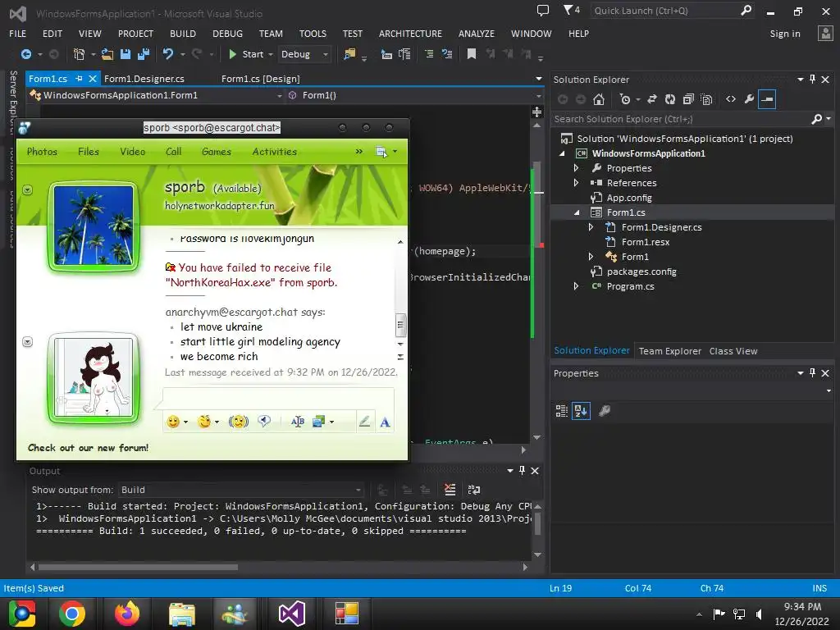840x630 pixels.
Task: Open the FILE menu
Action: [18, 34]
